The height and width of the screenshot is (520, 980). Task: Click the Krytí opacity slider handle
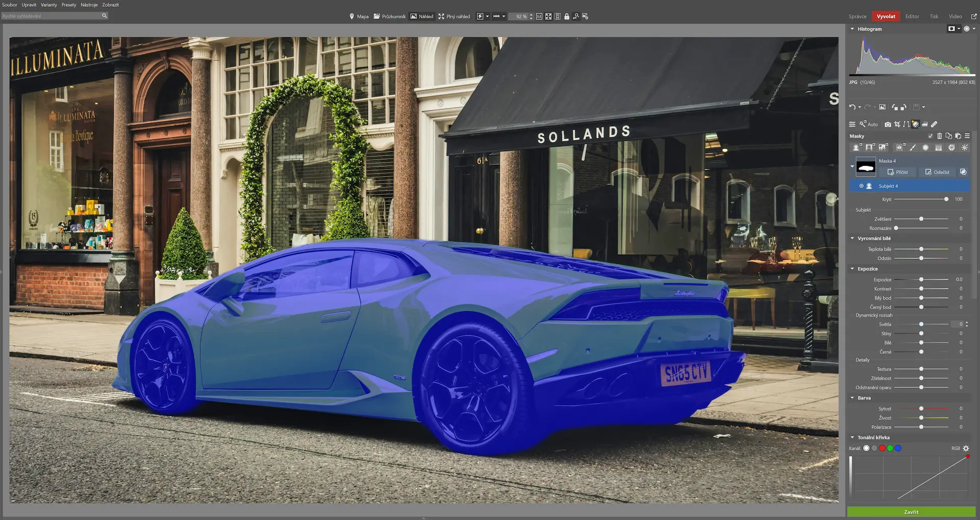coord(946,199)
